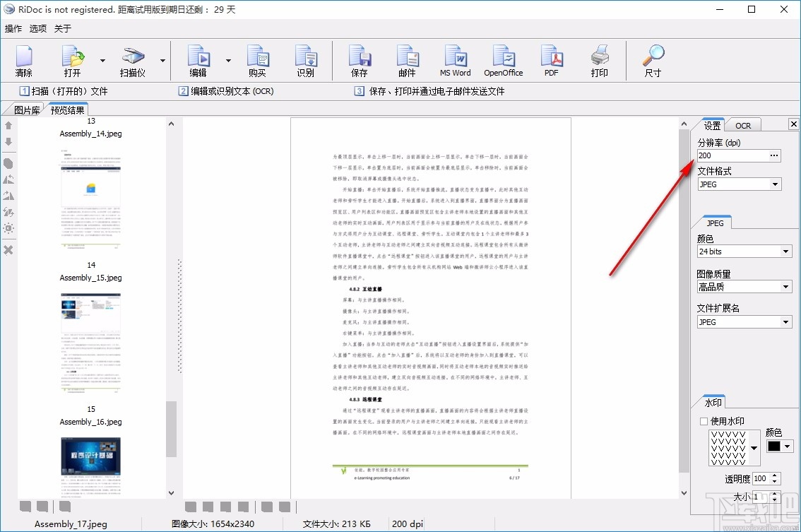Click the 图像大小: 1654x2340 status text
Viewport: 801px width, 532px height.
point(213,524)
